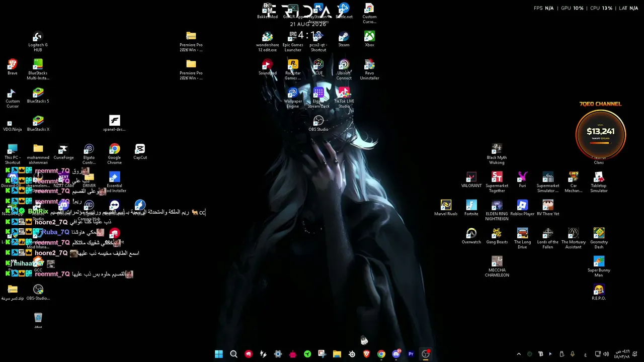Select The Mortuary Assistant icon
The width and height of the screenshot is (644, 362).
(573, 239)
